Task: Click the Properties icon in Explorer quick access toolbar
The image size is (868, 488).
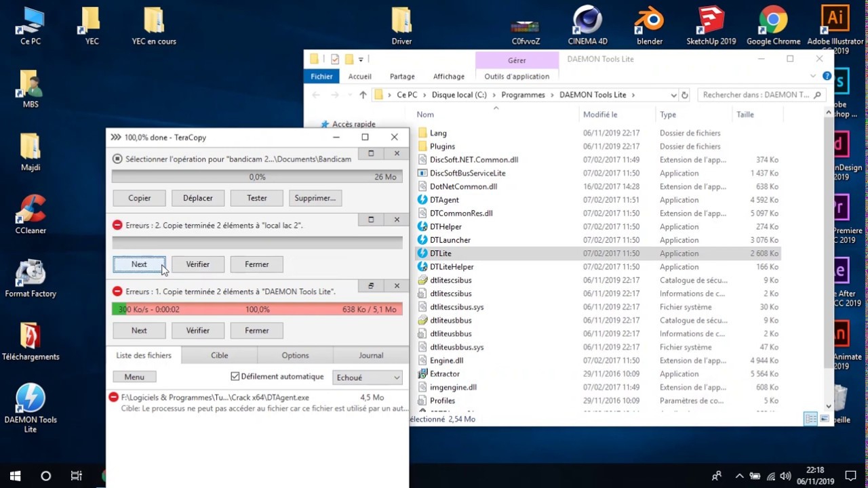Action: tap(335, 59)
